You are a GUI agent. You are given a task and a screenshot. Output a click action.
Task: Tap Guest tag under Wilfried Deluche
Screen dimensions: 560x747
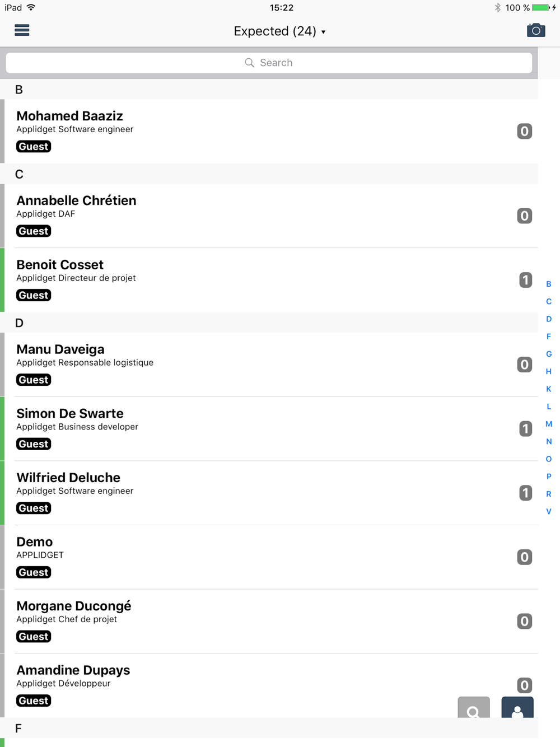(x=34, y=508)
